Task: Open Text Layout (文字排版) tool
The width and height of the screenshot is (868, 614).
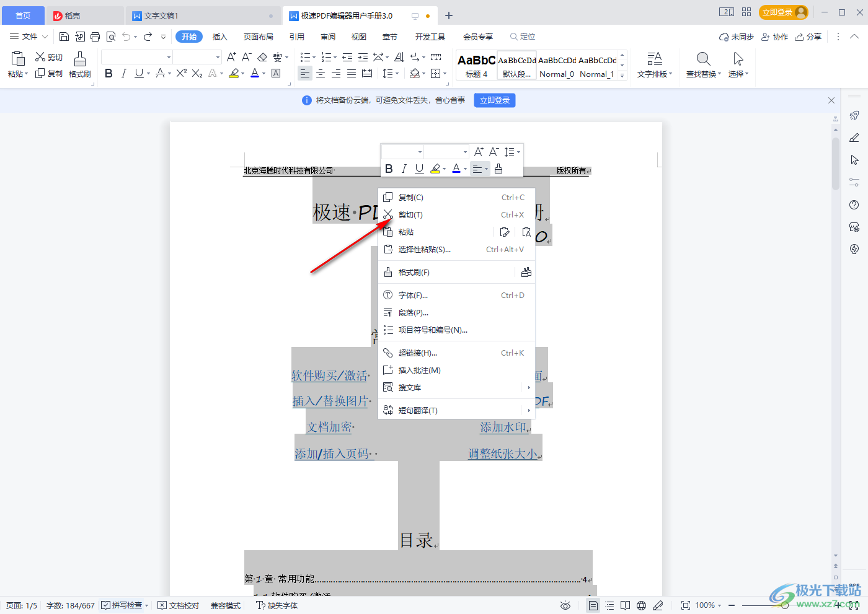Action: click(655, 64)
